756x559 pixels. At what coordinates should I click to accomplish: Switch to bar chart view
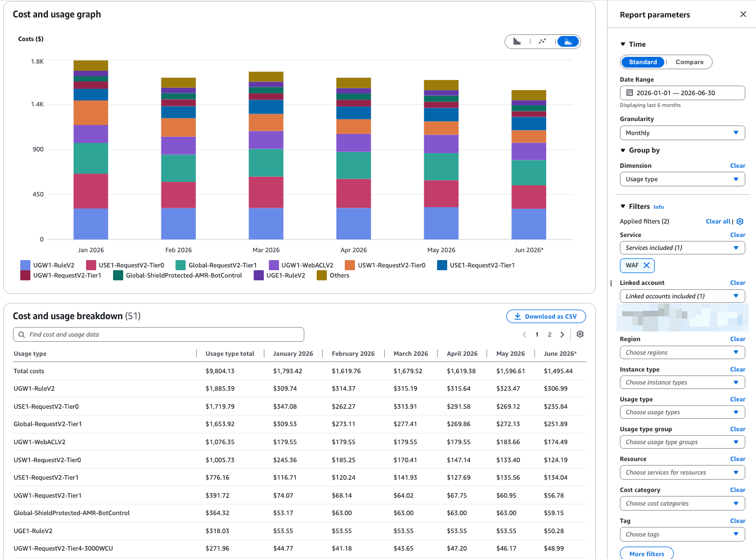pos(517,42)
